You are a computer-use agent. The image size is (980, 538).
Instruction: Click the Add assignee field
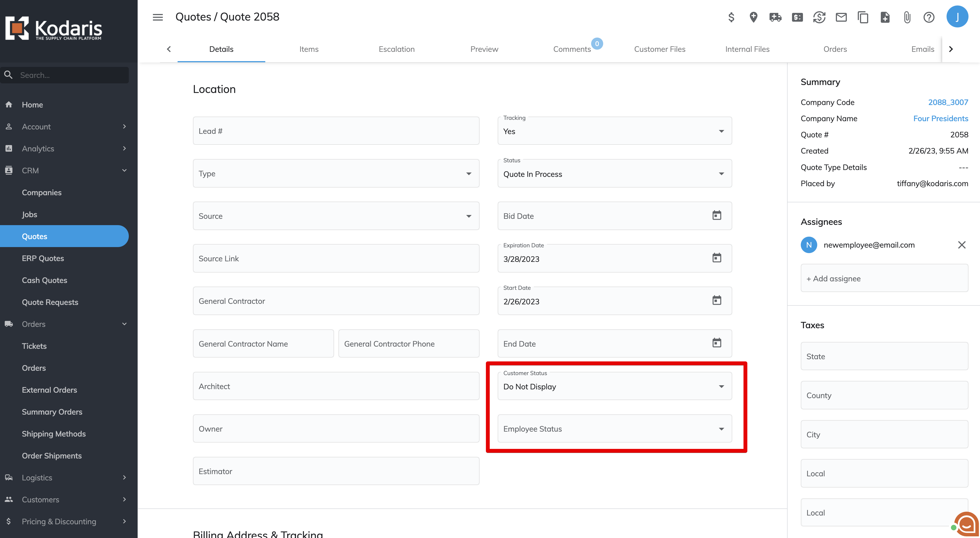[884, 278]
